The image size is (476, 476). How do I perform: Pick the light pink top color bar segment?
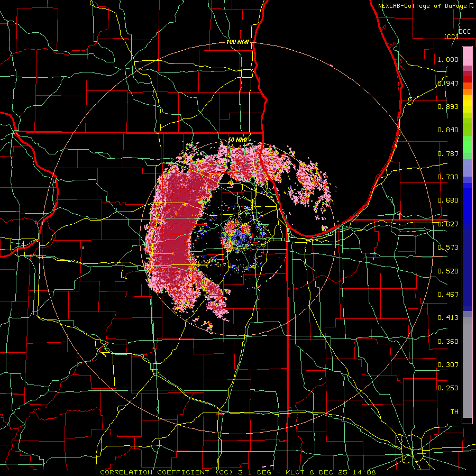point(467,56)
